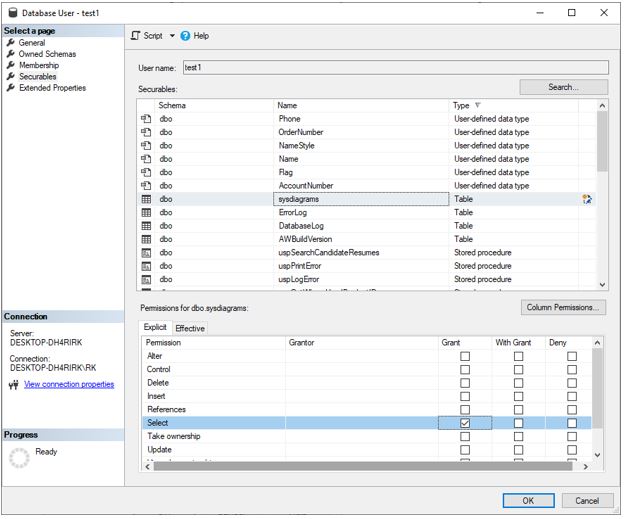Image resolution: width=624 pixels, height=519 pixels.
Task: Click the icon at end of sysdiagrams row
Action: (587, 199)
